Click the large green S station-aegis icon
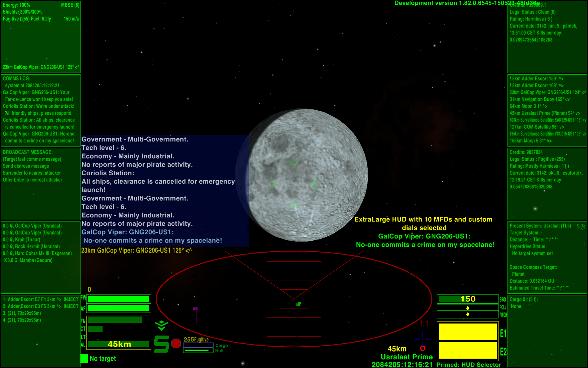 (162, 344)
